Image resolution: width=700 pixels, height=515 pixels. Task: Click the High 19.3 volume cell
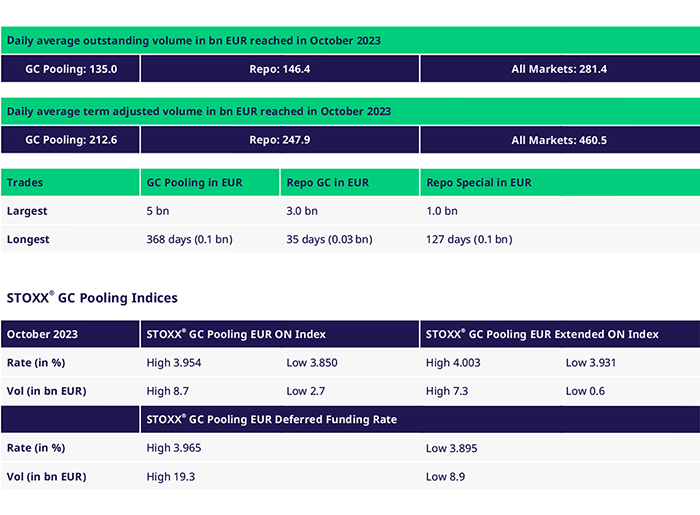(x=170, y=477)
